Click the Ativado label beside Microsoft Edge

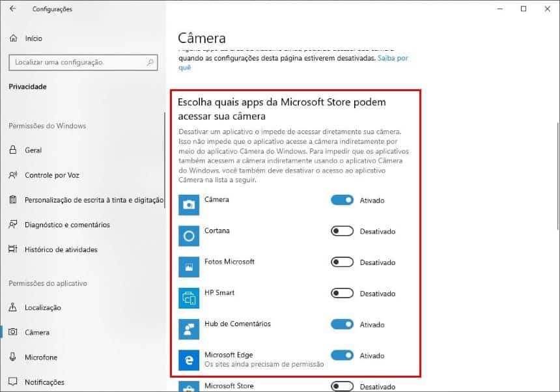372,356
